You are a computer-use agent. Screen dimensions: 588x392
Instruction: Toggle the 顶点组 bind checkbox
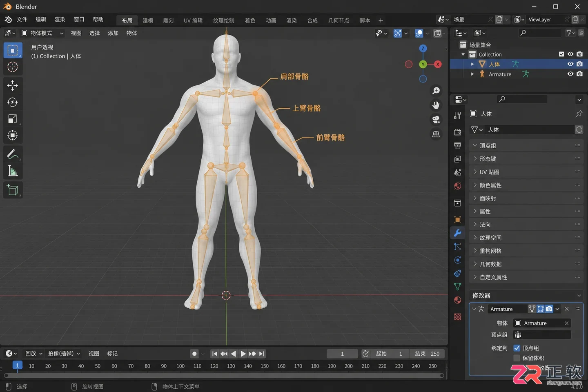(x=517, y=348)
